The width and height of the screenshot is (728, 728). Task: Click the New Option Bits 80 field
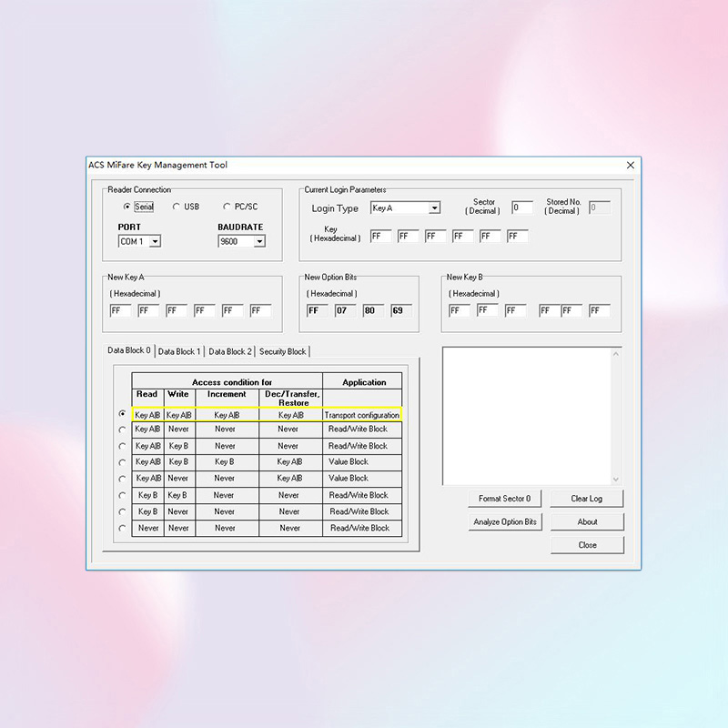(373, 310)
